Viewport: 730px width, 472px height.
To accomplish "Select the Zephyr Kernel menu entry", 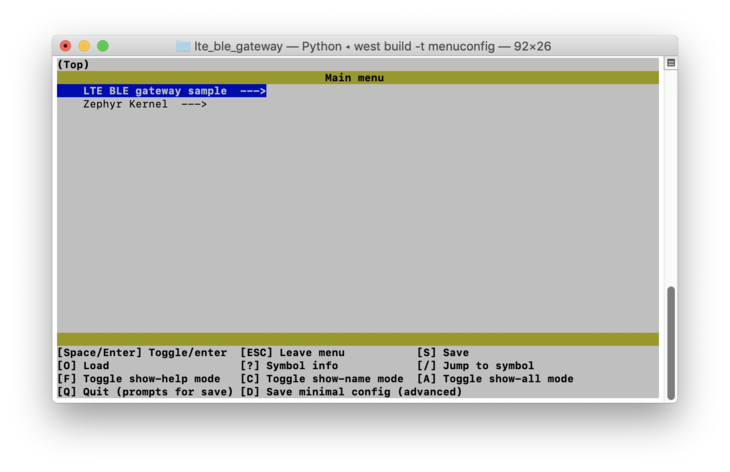I will click(125, 104).
